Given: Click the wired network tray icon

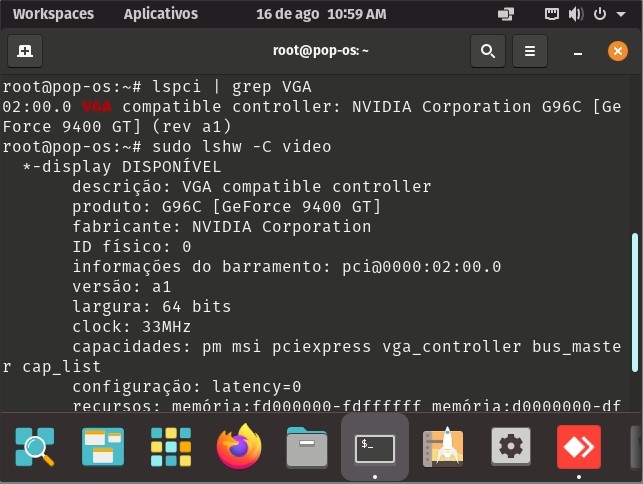Looking at the screenshot, I should click(x=552, y=14).
